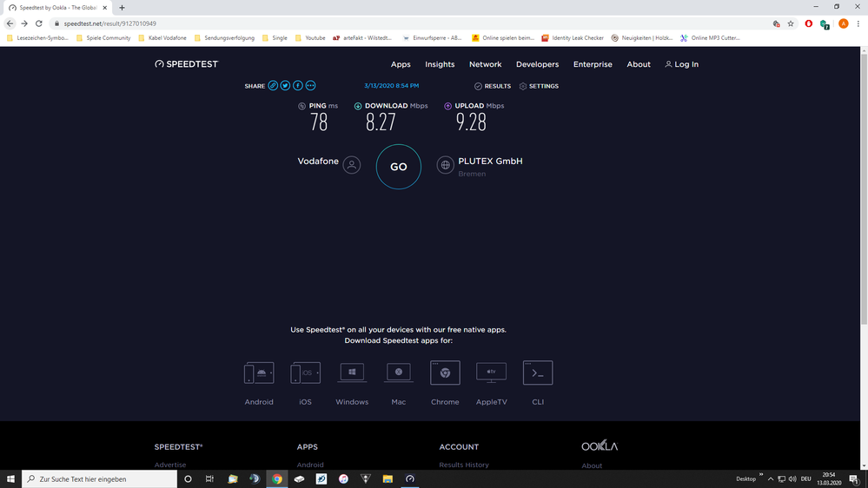Click the Results History footer link
The image size is (868, 488).
(x=464, y=465)
